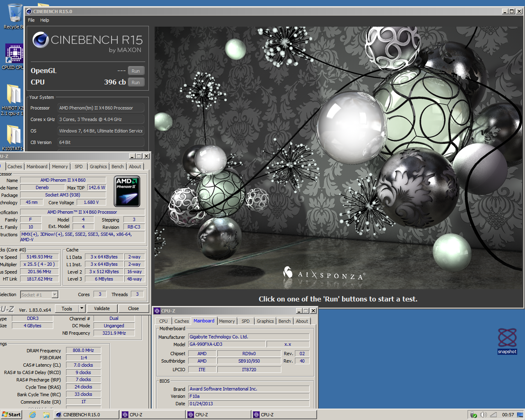Open the Tools dropdown arrow
Image resolution: width=525 pixels, height=420 pixels.
tap(82, 309)
